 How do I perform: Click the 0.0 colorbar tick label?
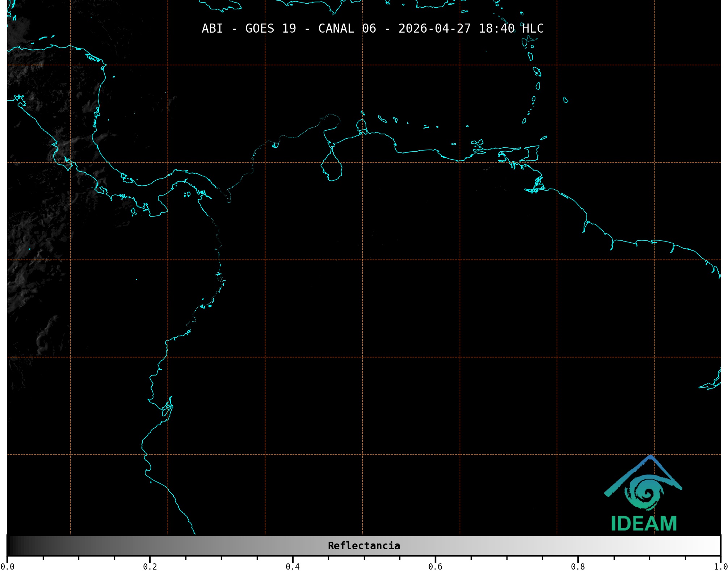click(x=7, y=567)
